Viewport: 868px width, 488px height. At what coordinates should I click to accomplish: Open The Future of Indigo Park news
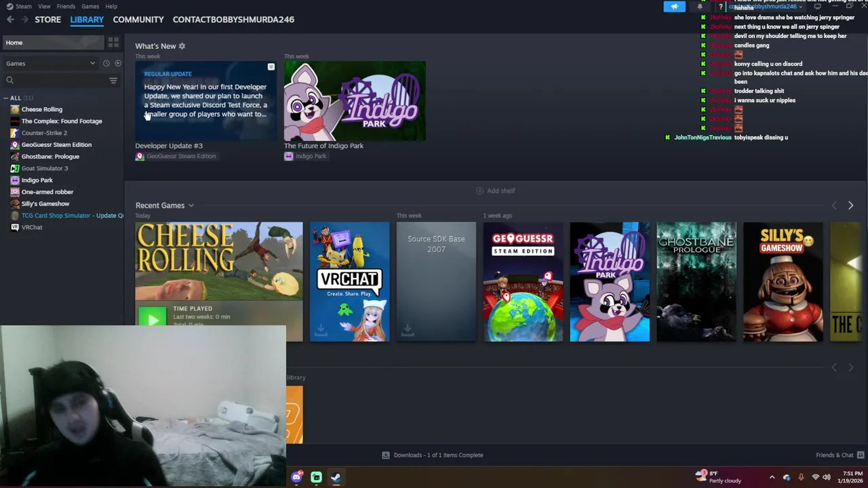[x=355, y=101]
